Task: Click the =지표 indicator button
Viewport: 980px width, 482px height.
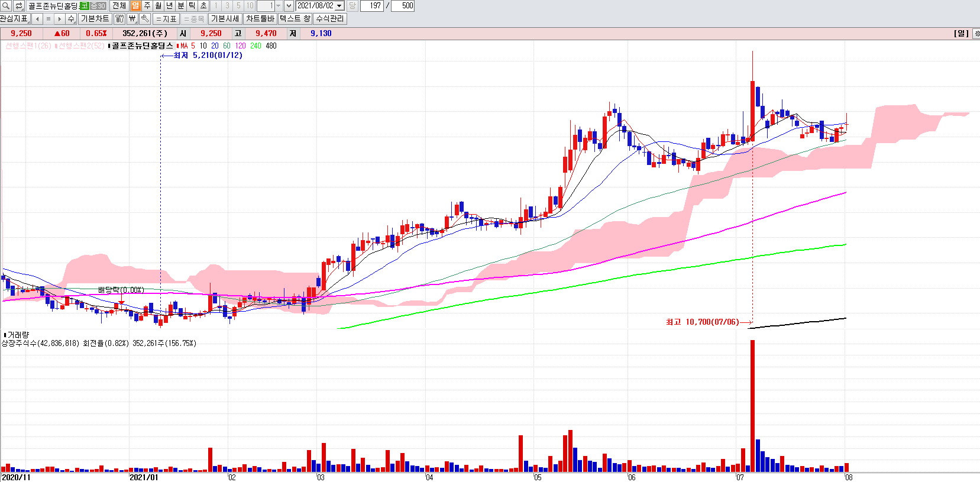Action: point(166,19)
